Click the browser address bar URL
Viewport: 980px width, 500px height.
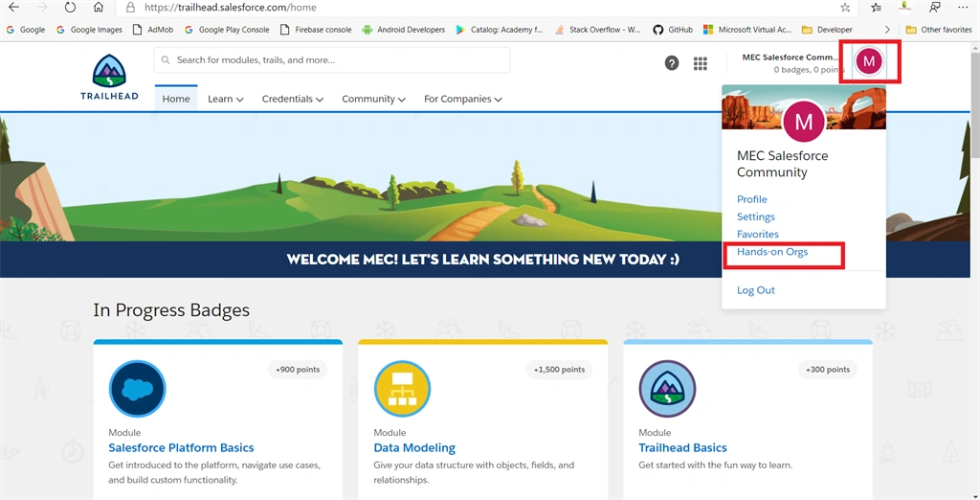(x=230, y=8)
